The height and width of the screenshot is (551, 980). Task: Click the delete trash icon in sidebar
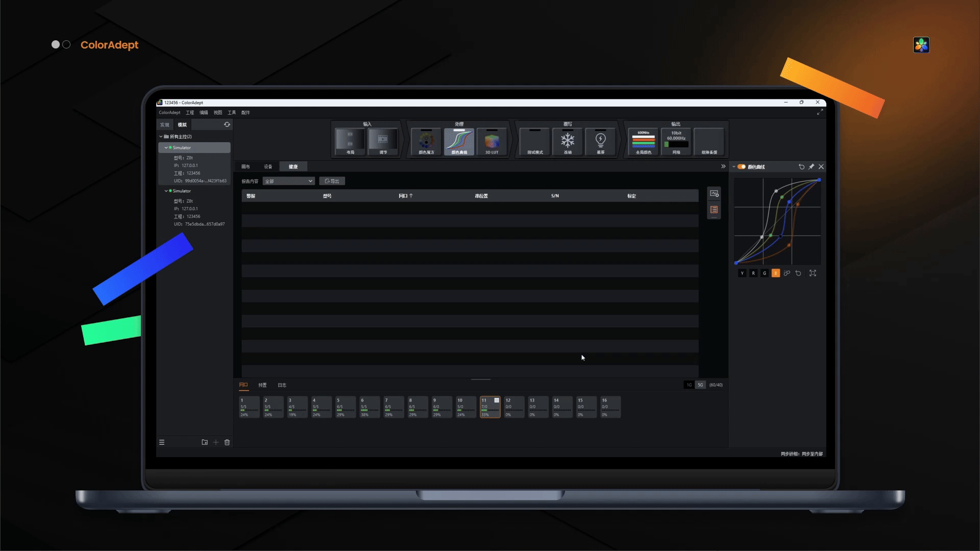pyautogui.click(x=227, y=442)
